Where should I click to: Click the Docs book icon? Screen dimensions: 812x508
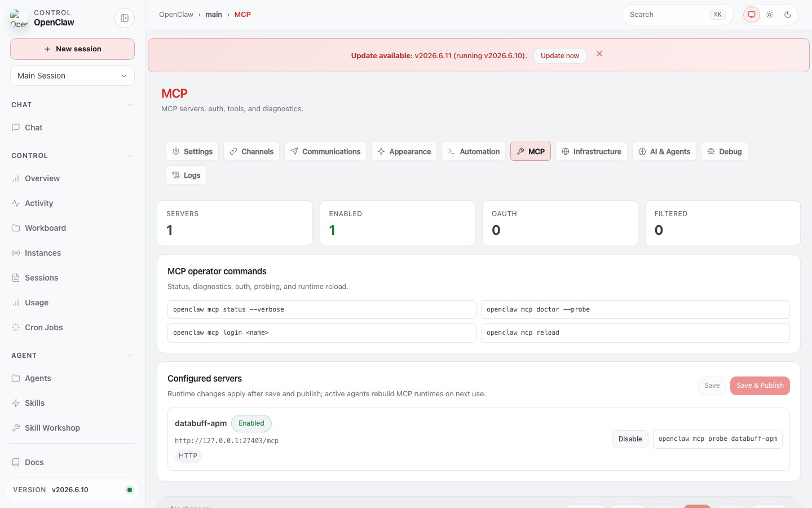pyautogui.click(x=16, y=462)
